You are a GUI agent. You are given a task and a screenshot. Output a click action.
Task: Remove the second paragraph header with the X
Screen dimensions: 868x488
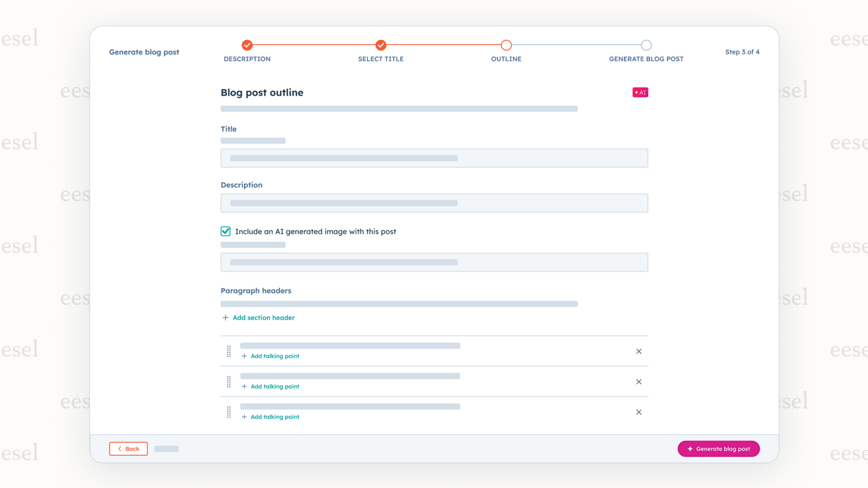pos(639,382)
